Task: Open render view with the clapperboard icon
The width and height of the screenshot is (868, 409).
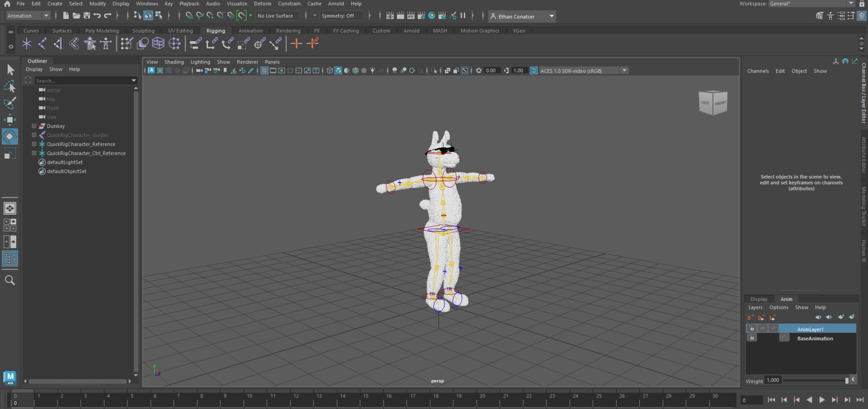Action: point(390,16)
